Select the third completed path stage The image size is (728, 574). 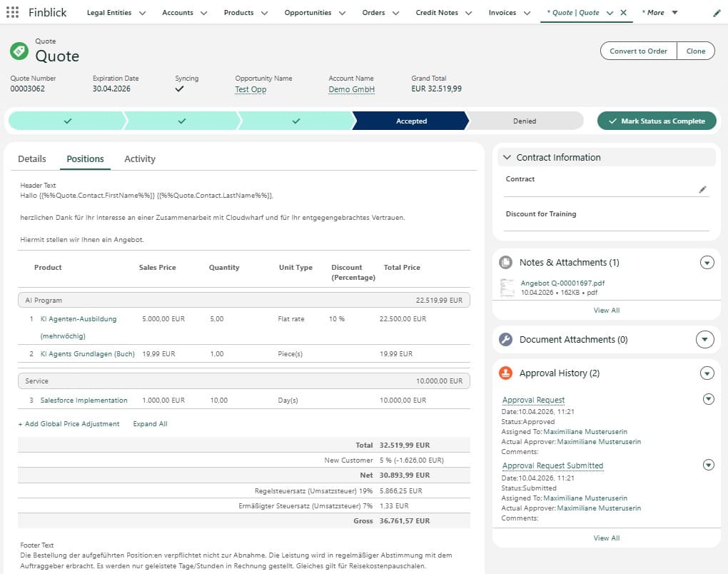(x=295, y=121)
